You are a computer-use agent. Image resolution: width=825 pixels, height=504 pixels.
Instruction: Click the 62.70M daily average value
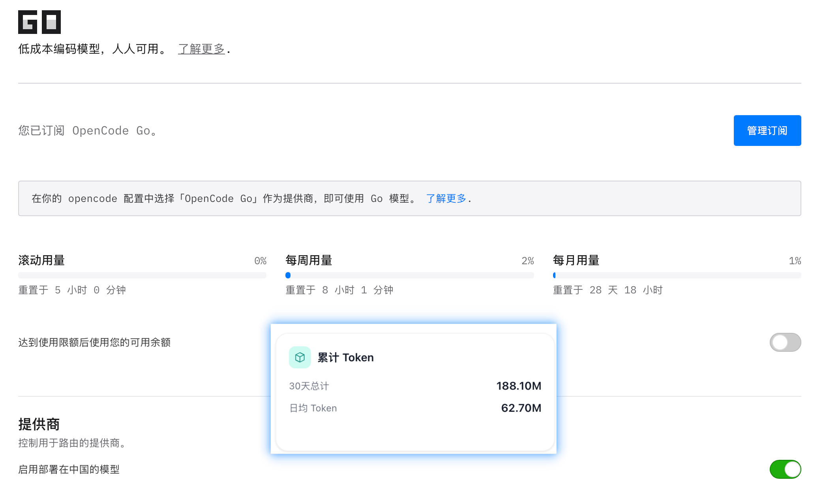click(x=521, y=408)
